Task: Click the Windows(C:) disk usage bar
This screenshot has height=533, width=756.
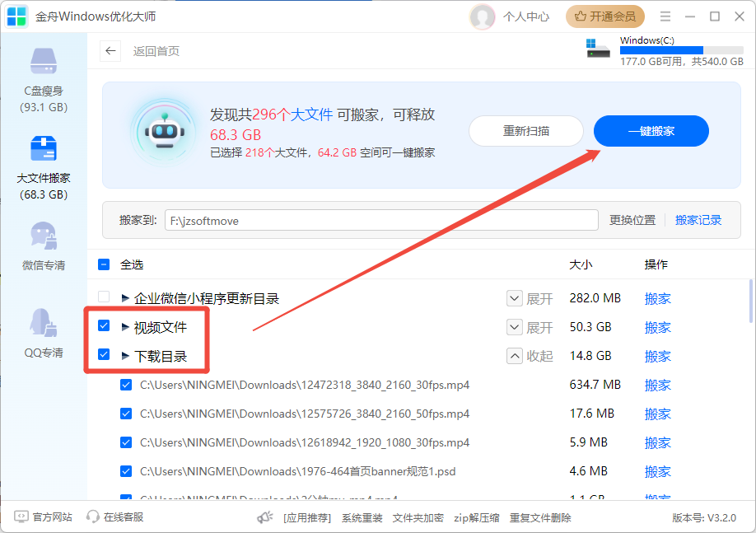Action: [682, 50]
